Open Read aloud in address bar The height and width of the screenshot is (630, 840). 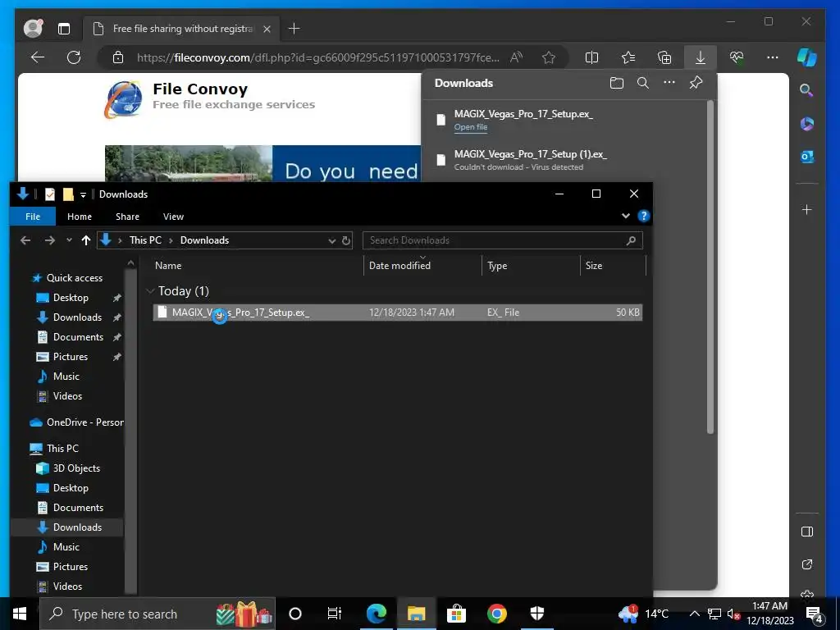[517, 57]
